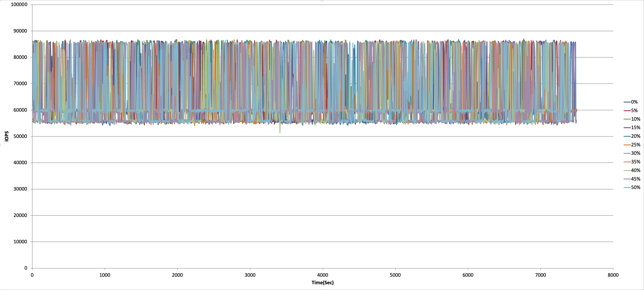This screenshot has height=290, width=644.
Task: Click the 40000 y-axis label
Action: [20, 163]
